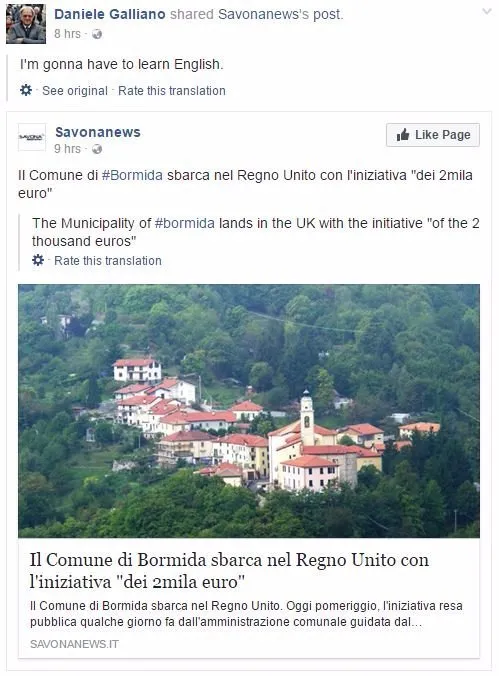
Task: Click the thumbs-up icon on Like Page
Action: tap(403, 135)
